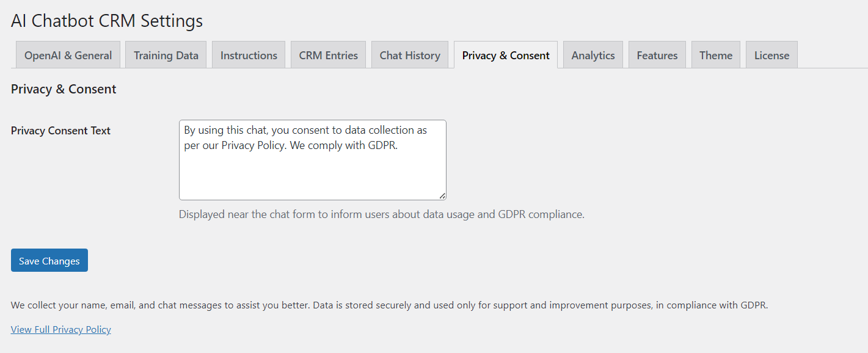The image size is (868, 353).
Task: Select the Theme tab
Action: coord(715,54)
